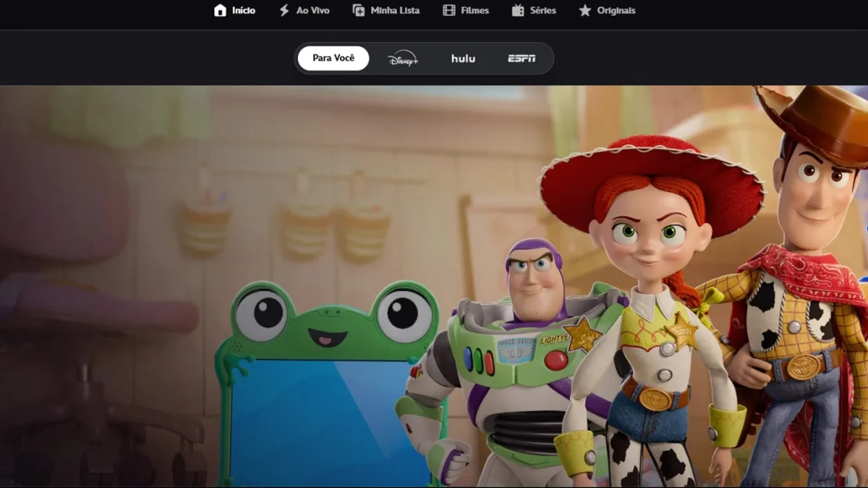
Task: Open the Originals section
Action: click(x=616, y=11)
